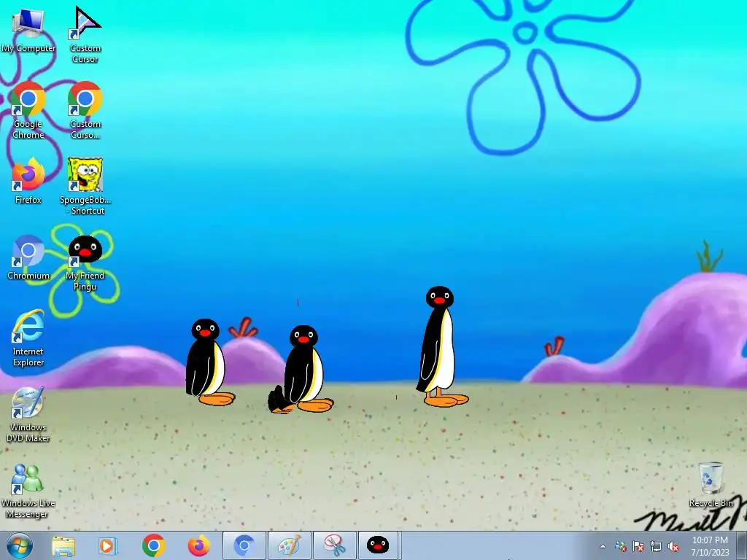Open the Windows Start menu orb
Image resolution: width=747 pixels, height=560 pixels.
tap(20, 545)
